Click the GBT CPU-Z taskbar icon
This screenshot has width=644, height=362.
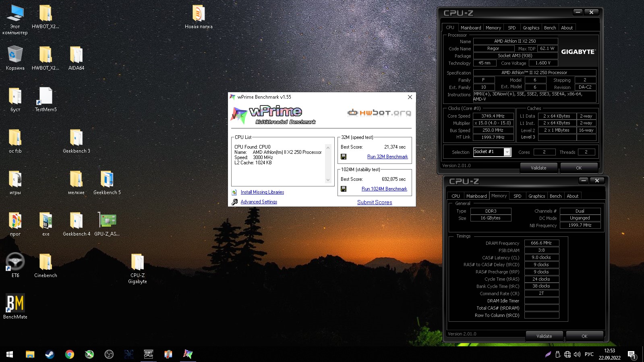[148, 354]
